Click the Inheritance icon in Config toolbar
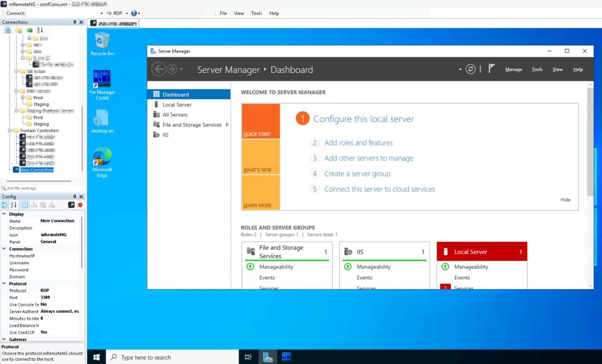602x364 pixels. click(34, 205)
